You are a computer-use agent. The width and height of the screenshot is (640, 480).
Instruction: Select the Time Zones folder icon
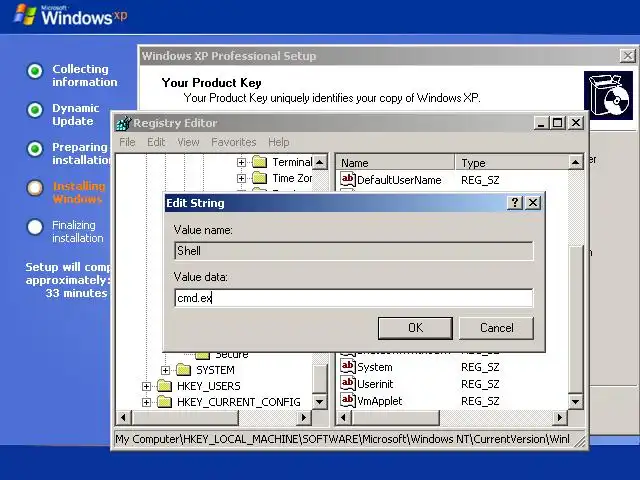tap(259, 178)
